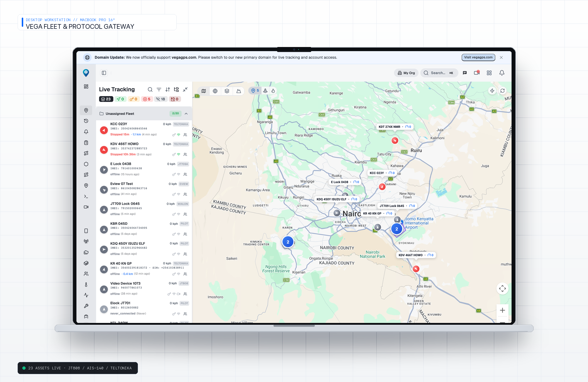Click the Visit vegagps.com button
This screenshot has height=382, width=588.
[x=478, y=58]
